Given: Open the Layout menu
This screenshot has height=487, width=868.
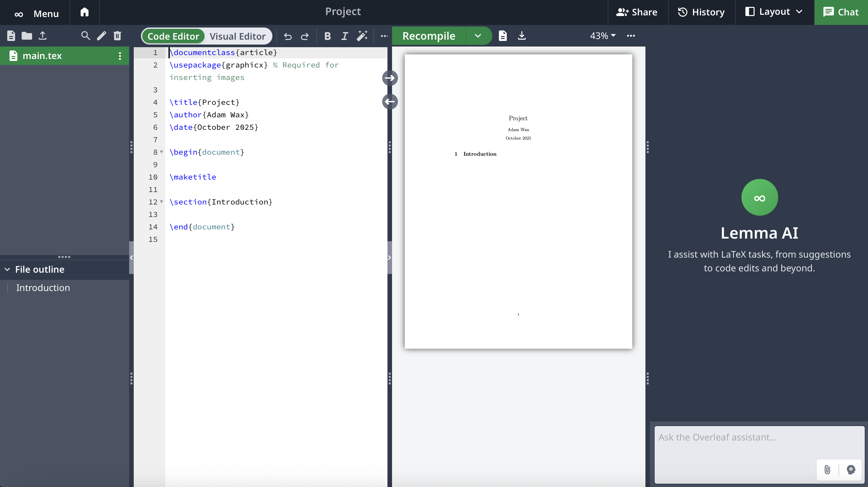Looking at the screenshot, I should pos(774,12).
